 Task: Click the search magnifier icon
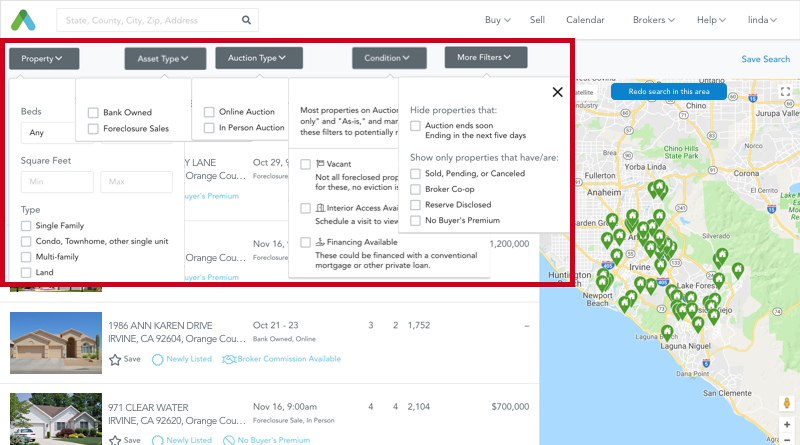click(246, 20)
